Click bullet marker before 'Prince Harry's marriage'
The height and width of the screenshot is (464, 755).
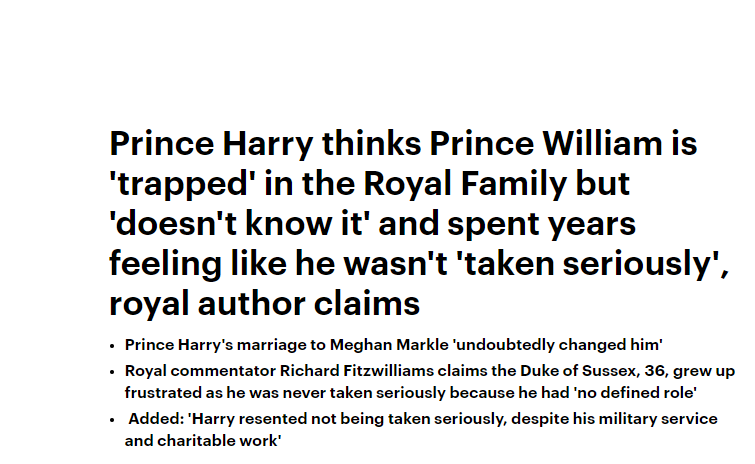pyautogui.click(x=112, y=346)
